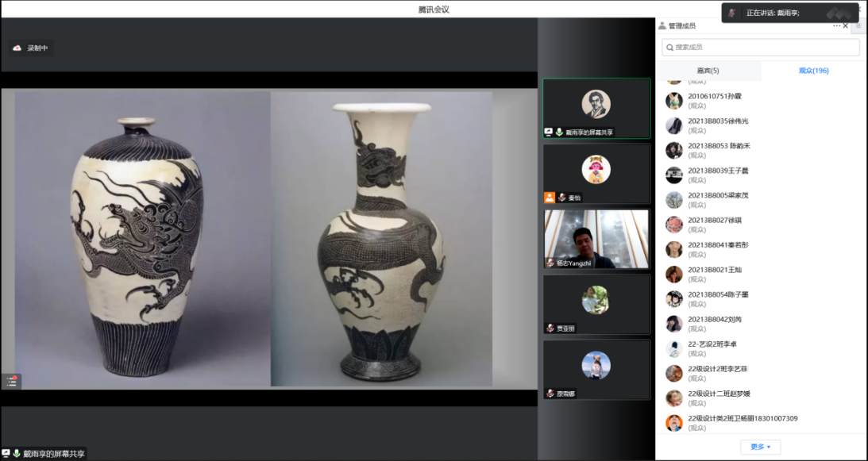868x461 pixels.
Task: Click avatar of 22级设计2班李艺菲
Action: (674, 373)
